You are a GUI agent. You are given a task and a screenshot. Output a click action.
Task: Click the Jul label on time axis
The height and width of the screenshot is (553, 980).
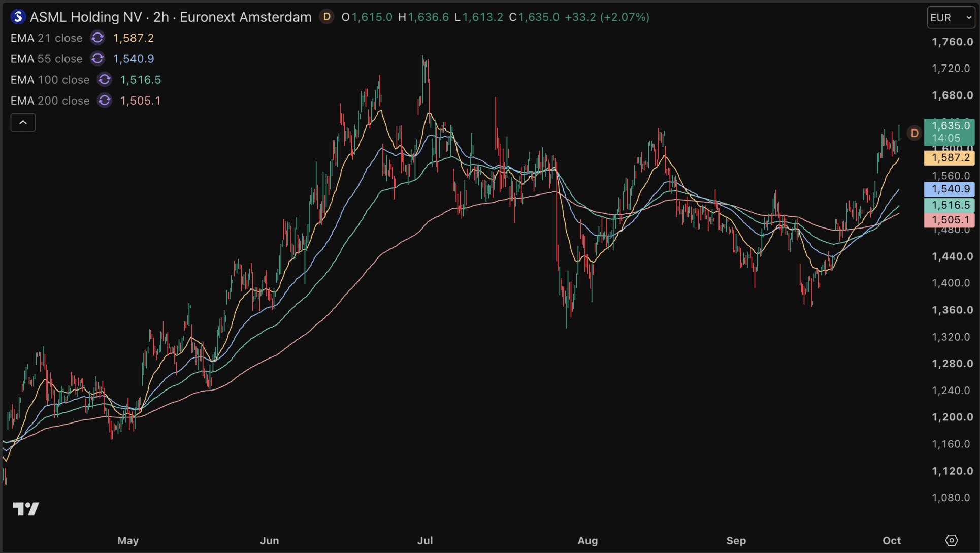click(x=425, y=540)
